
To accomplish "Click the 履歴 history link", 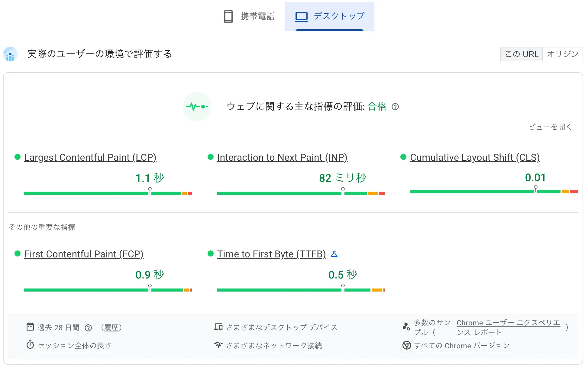I will click(111, 328).
